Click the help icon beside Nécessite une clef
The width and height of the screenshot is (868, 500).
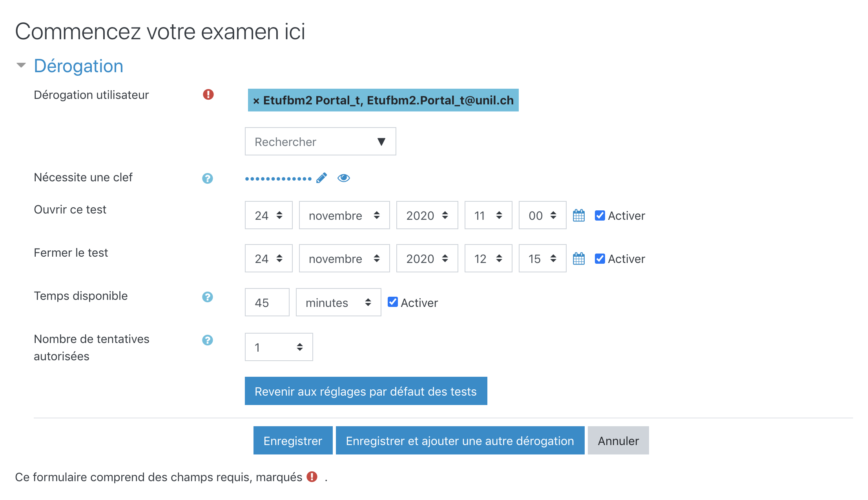(208, 179)
